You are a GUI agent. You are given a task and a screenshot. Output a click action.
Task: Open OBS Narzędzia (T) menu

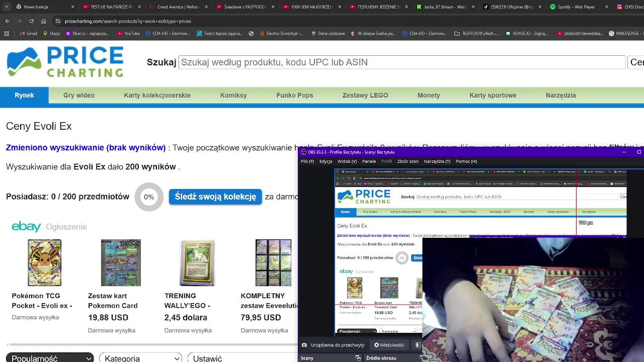[437, 161]
